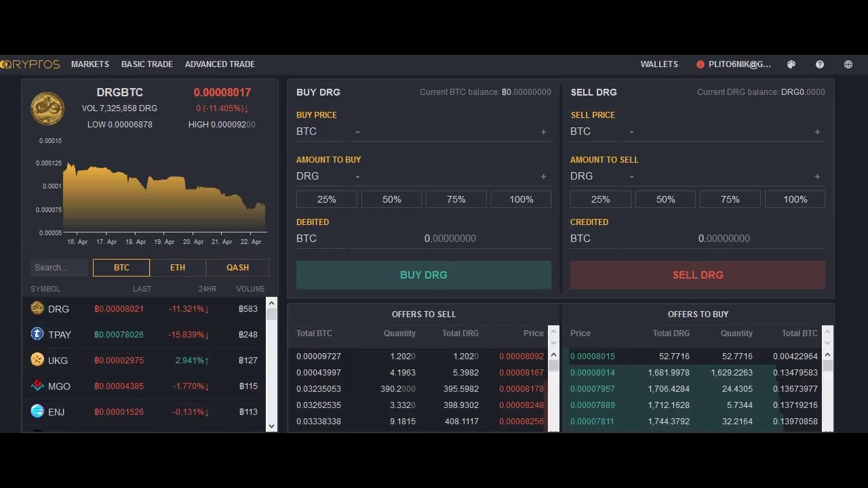Screen dimensions: 868x488
Task: Click the QRYPTOS logo
Action: 30,64
